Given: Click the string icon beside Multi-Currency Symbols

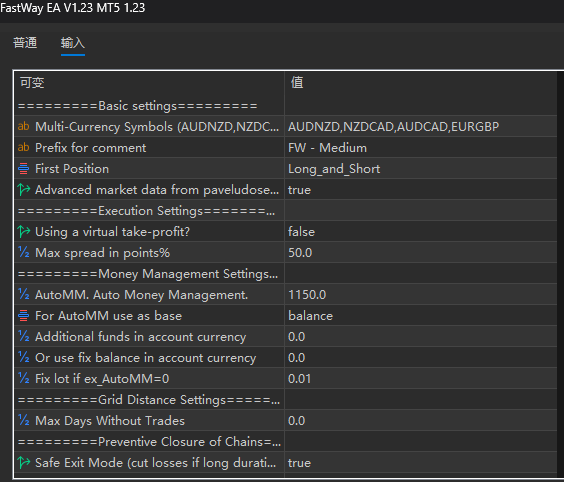Looking at the screenshot, I should 24,126.
